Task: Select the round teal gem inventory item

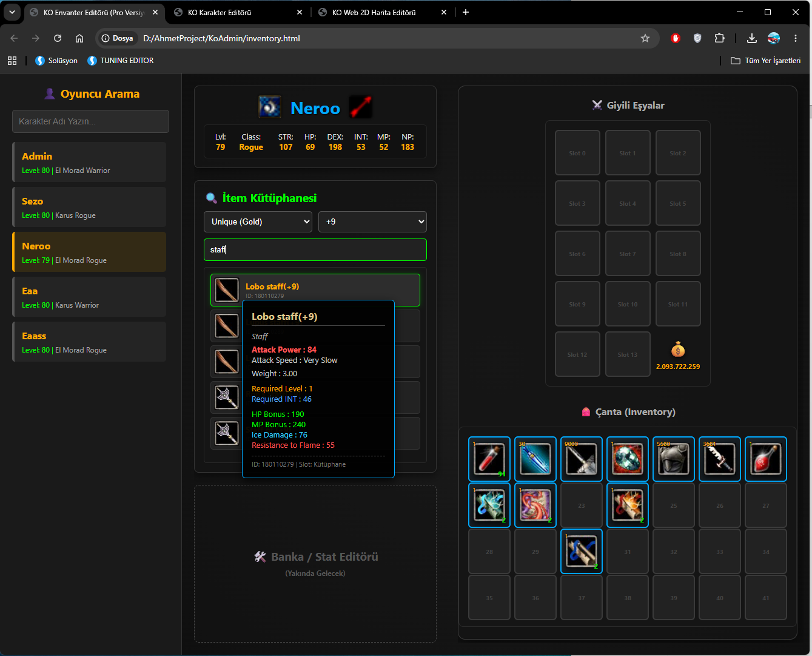Action: [x=628, y=459]
